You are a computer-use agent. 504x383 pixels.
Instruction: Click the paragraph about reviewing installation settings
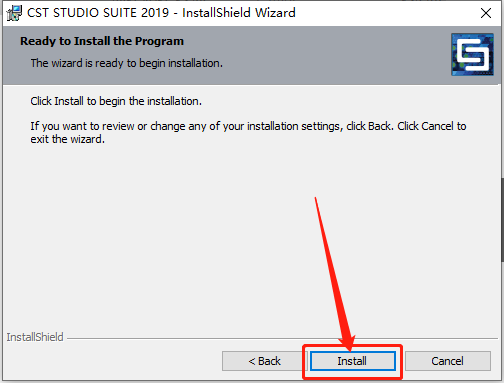coord(248,132)
